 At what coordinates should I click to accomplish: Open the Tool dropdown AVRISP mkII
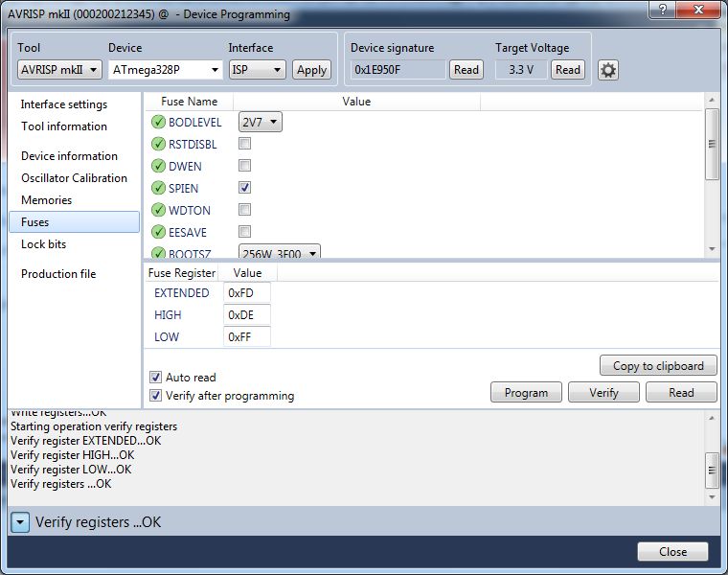pos(59,70)
